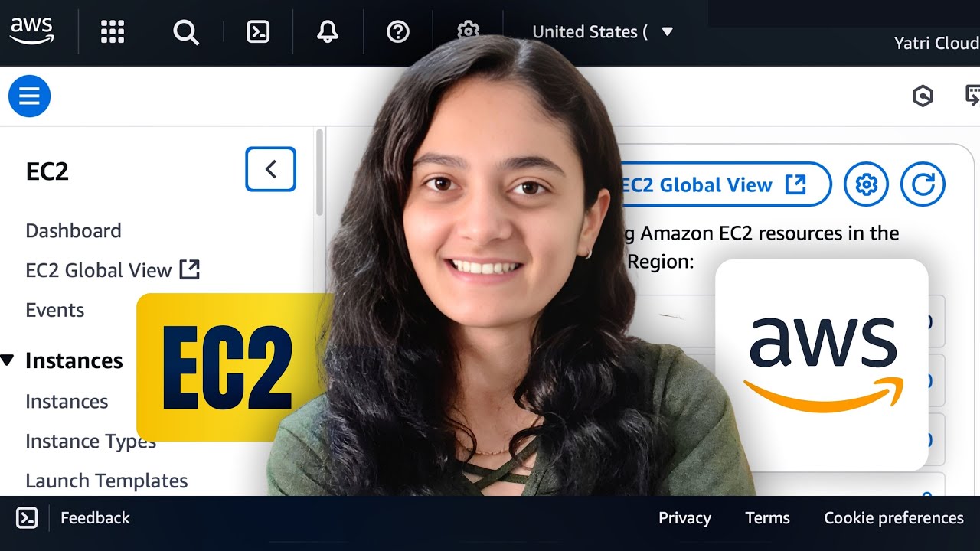The image size is (980, 551).
Task: Click the sidebar vertical scrollbar
Action: point(319,172)
